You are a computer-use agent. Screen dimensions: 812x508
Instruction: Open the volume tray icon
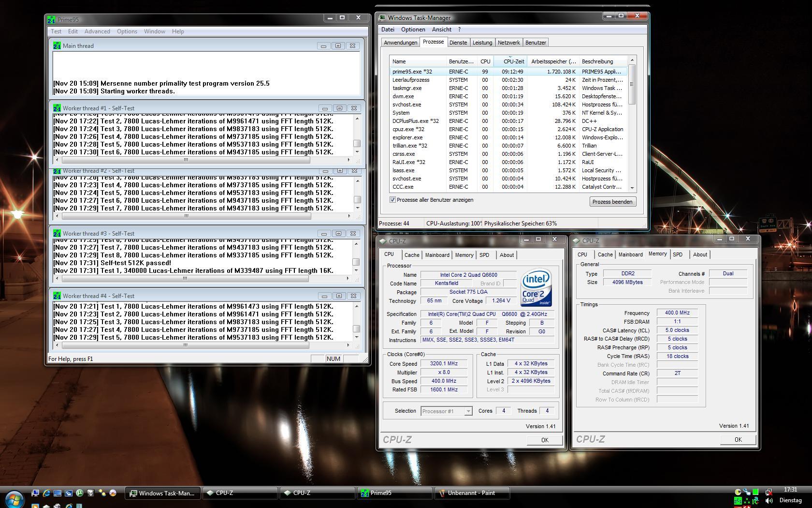tap(769, 501)
